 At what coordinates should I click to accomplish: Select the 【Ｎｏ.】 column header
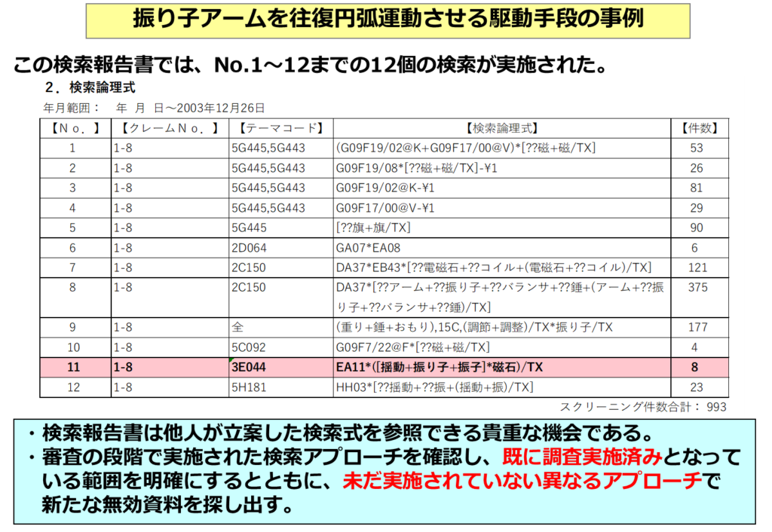tap(75, 128)
